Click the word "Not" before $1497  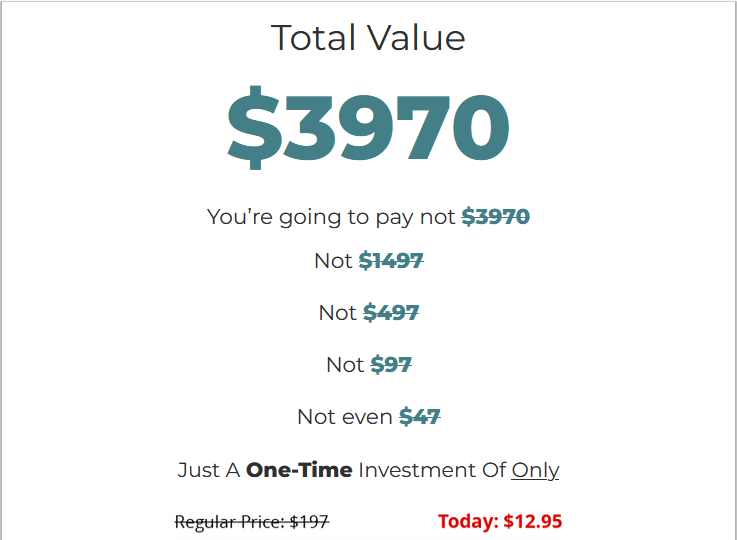coord(333,261)
